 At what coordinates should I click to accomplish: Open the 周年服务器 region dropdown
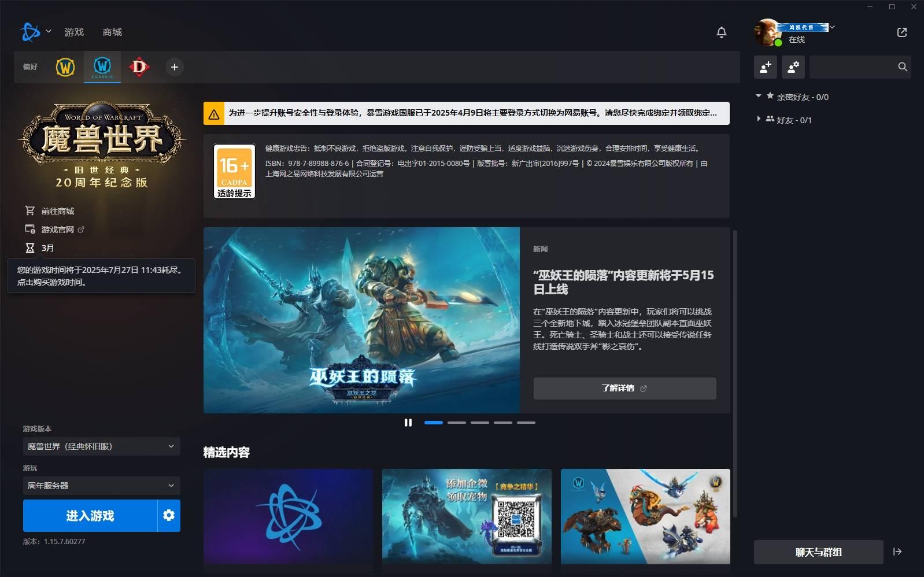102,486
